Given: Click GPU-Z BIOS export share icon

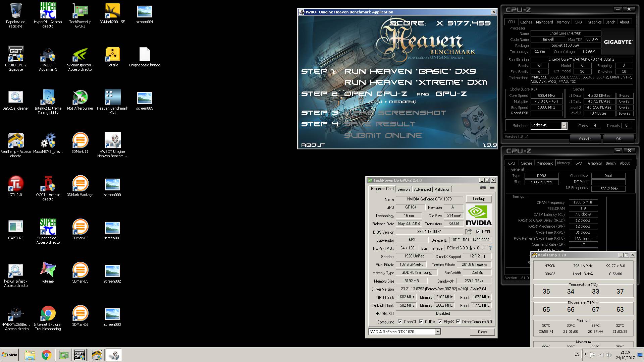Looking at the screenshot, I should click(x=468, y=232).
